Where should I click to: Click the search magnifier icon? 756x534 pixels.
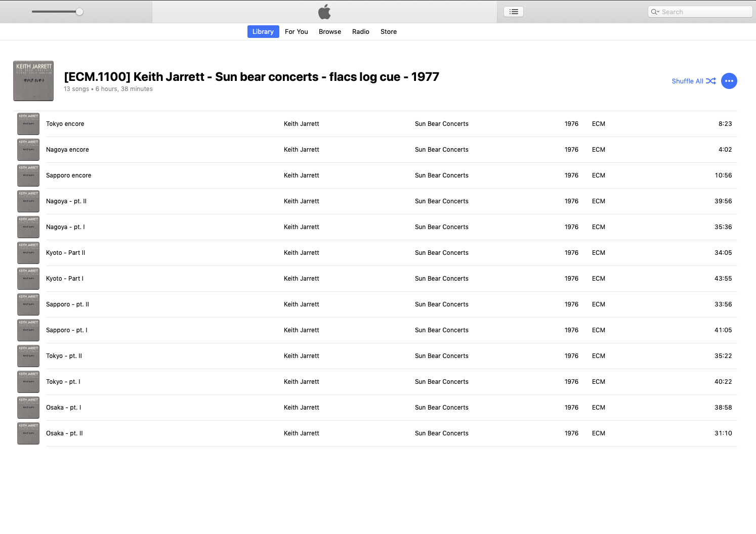pyautogui.click(x=655, y=12)
